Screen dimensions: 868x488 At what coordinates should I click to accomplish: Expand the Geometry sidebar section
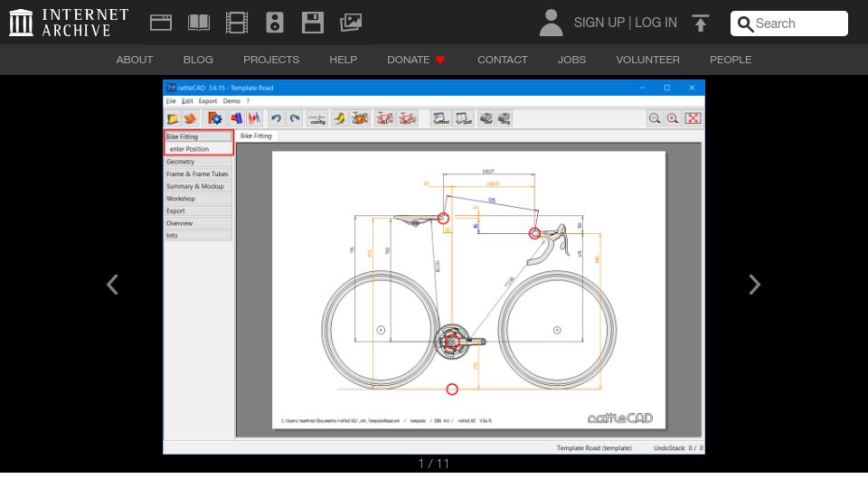coord(198,162)
